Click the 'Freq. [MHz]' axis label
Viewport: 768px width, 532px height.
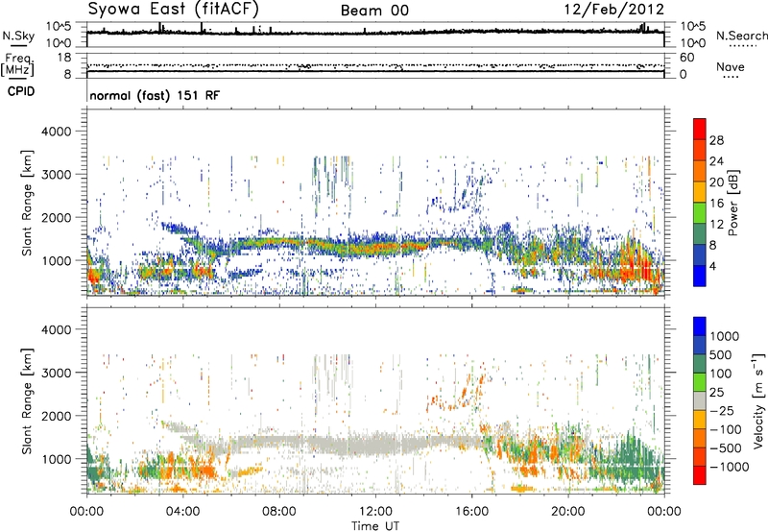point(17,64)
